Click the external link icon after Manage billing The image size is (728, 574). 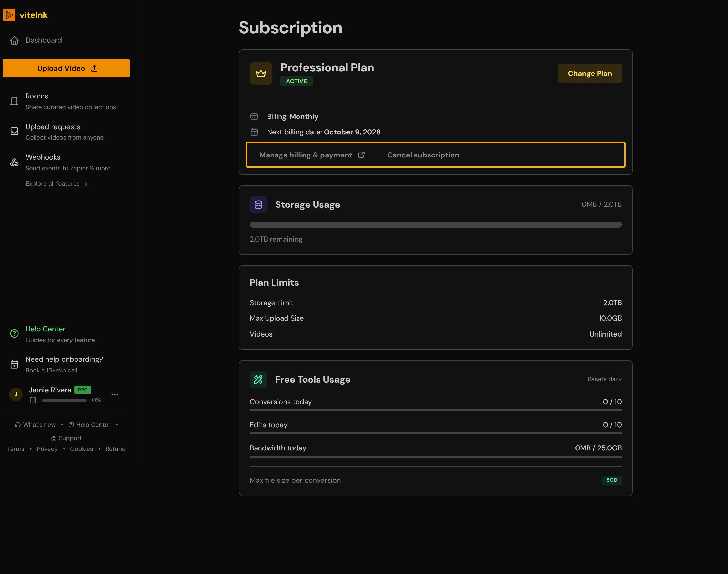click(361, 155)
